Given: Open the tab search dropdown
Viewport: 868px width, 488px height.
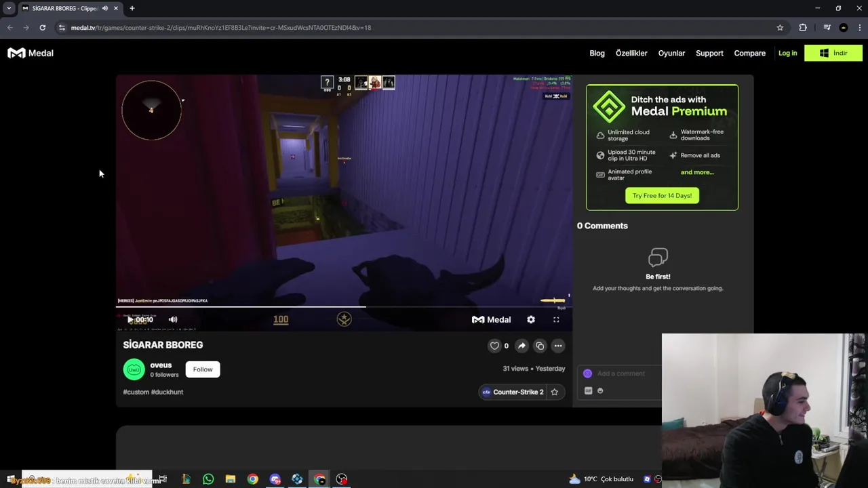Looking at the screenshot, I should pos(9,8).
